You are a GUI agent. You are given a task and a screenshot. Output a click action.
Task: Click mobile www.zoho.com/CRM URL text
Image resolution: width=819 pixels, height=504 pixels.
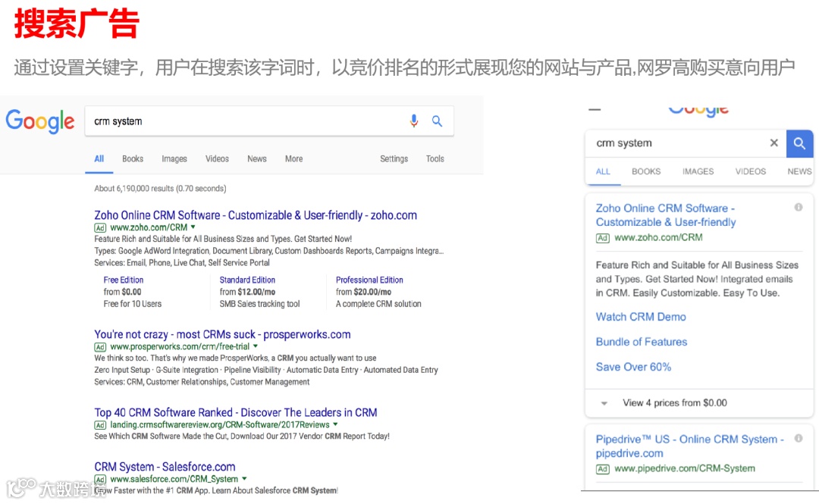[x=658, y=238]
